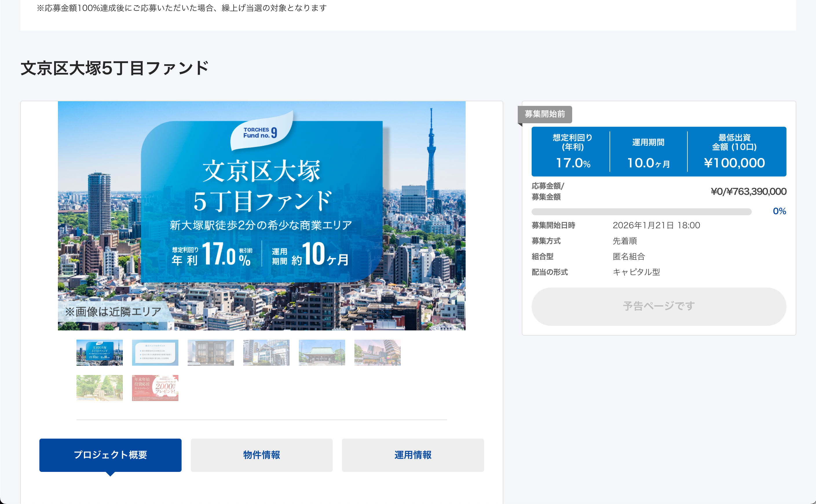816x504 pixels.
Task: Click the 運用期間 10.0ヶ月 panel
Action: [x=648, y=151]
